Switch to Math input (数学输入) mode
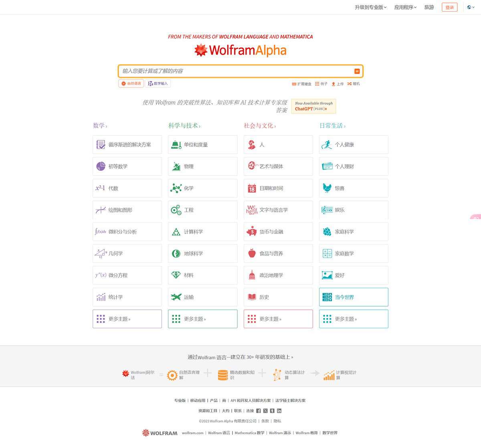This screenshot has width=481, height=448. [x=158, y=83]
